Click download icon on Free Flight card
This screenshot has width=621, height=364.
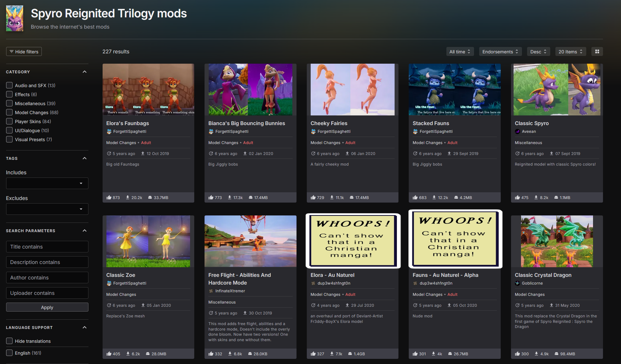[x=230, y=354]
